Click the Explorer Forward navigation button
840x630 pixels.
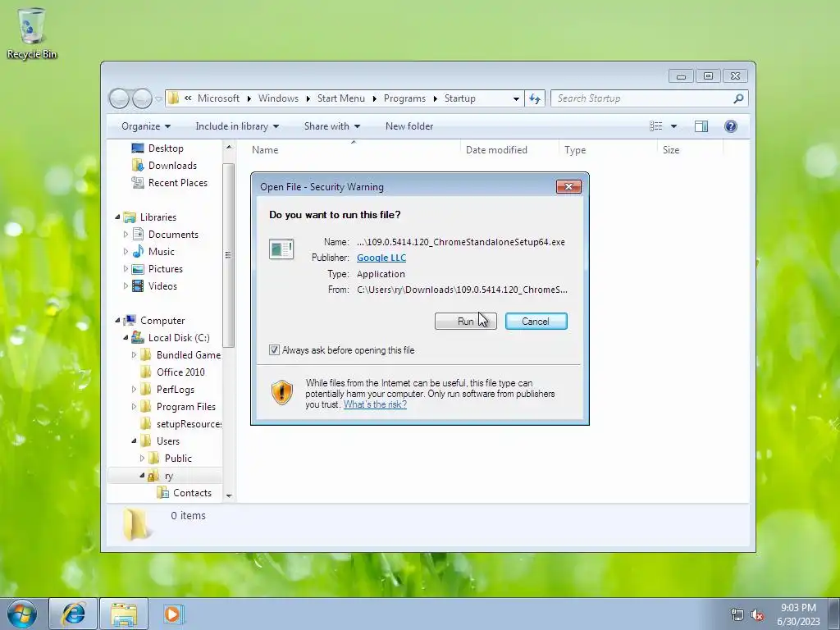pos(142,98)
